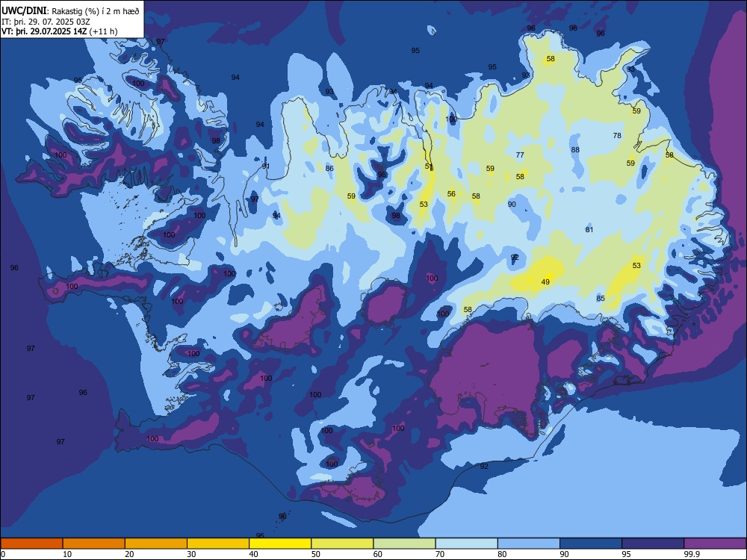Click the orange 10–20 legend color band
This screenshot has width=747, height=560.
tap(94, 544)
